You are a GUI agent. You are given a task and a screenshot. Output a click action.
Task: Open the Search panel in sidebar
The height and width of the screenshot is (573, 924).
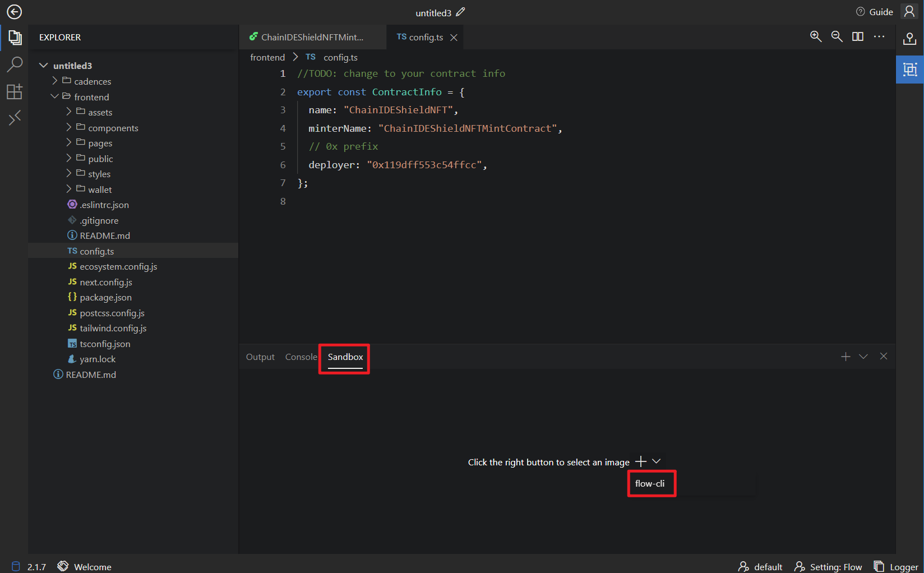[15, 64]
